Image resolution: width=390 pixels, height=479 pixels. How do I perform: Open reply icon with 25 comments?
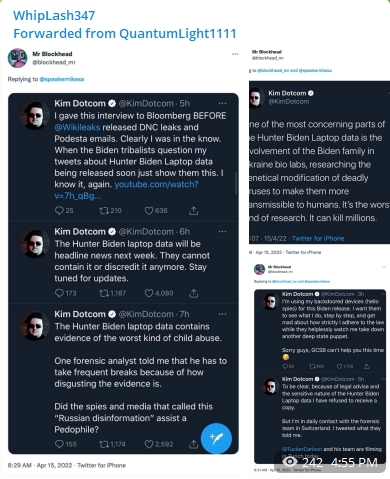(x=59, y=211)
